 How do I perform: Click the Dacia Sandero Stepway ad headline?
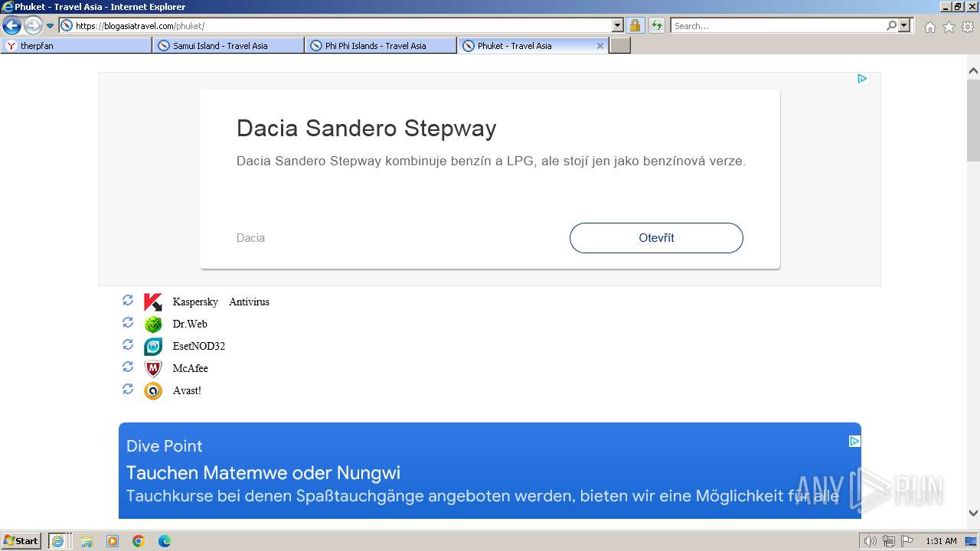(366, 128)
